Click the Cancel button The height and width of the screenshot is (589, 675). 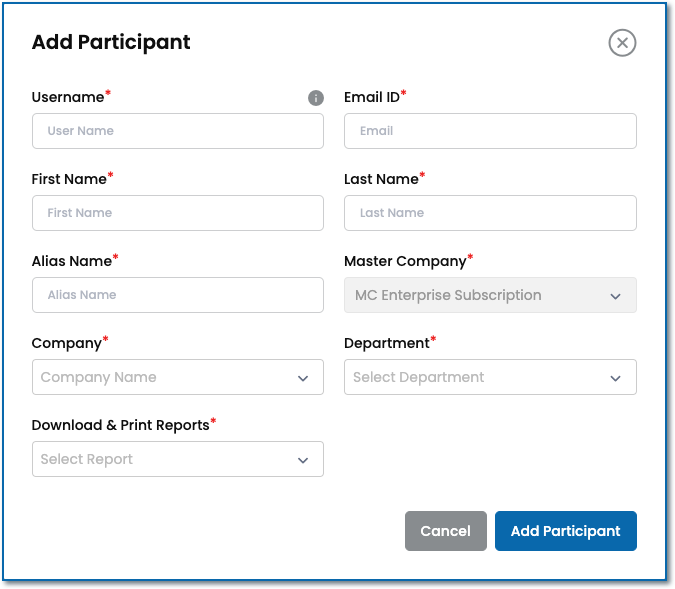[x=446, y=531]
